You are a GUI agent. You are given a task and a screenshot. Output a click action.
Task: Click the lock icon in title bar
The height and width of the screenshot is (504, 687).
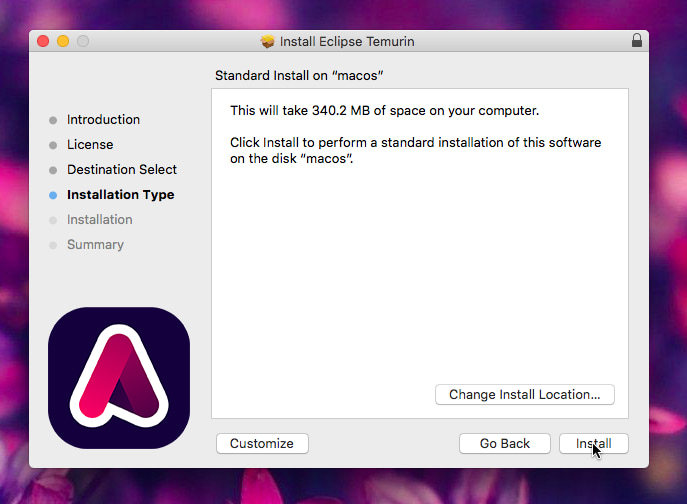(637, 41)
